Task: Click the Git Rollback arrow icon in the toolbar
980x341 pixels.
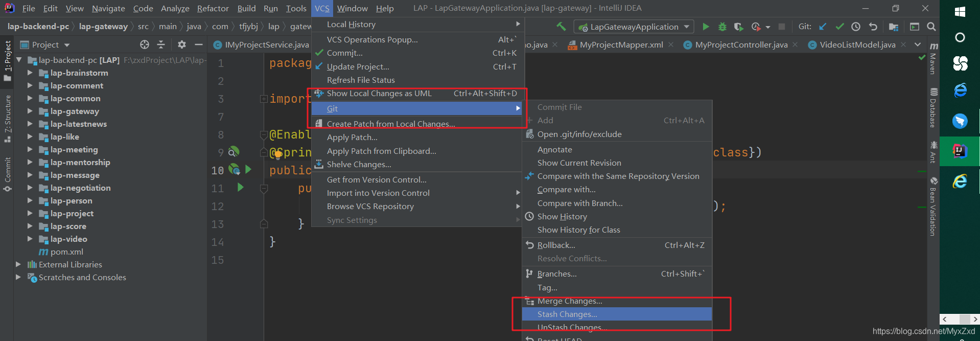Action: 873,27
